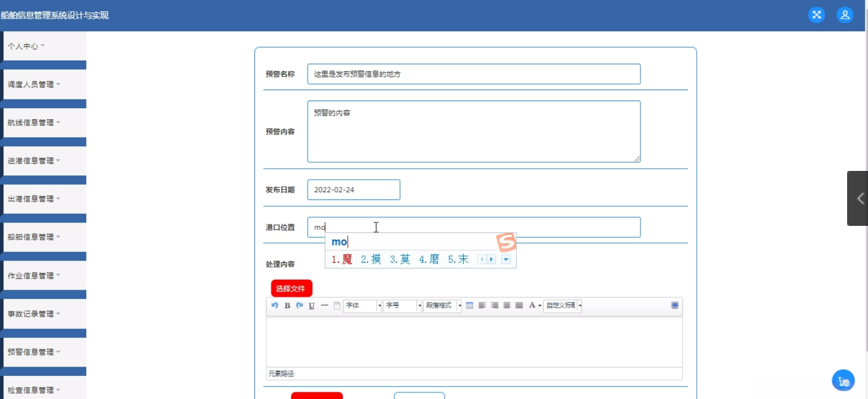Viewport: 868px width, 399px height.
Task: Open the 事故记录管理 sidebar section
Action: [x=45, y=314]
